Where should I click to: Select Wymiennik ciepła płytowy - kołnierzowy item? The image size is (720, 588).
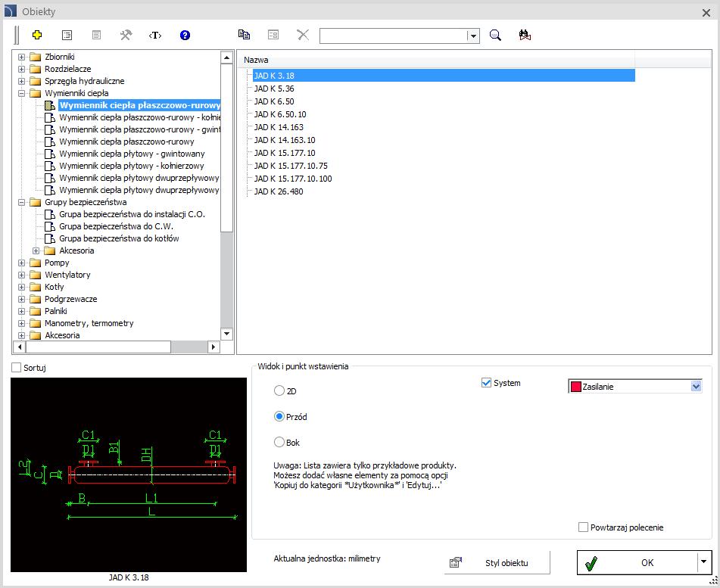point(131,166)
